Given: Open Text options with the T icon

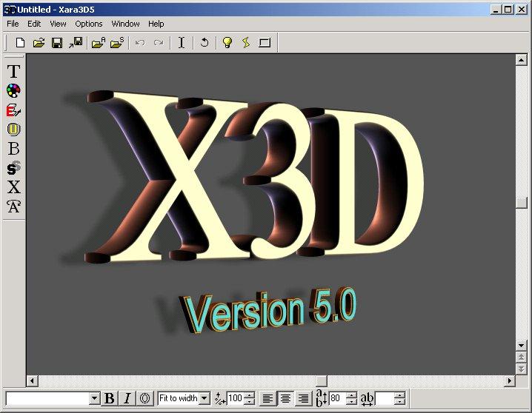Looking at the screenshot, I should click(13, 72).
